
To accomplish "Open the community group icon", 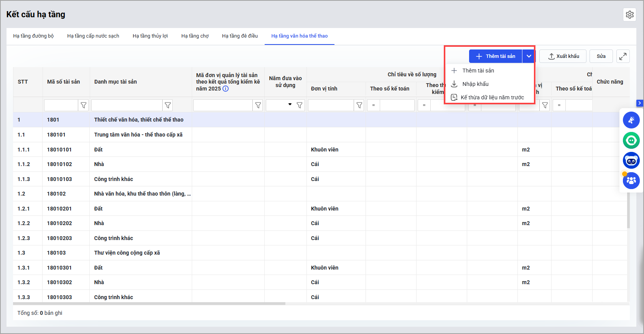I will 631,181.
